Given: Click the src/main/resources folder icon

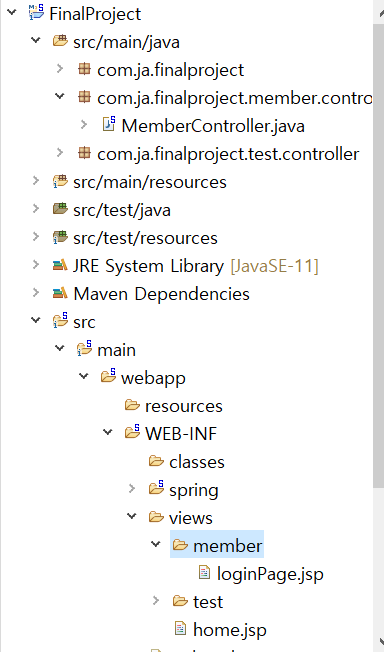Looking at the screenshot, I should coord(60,181).
